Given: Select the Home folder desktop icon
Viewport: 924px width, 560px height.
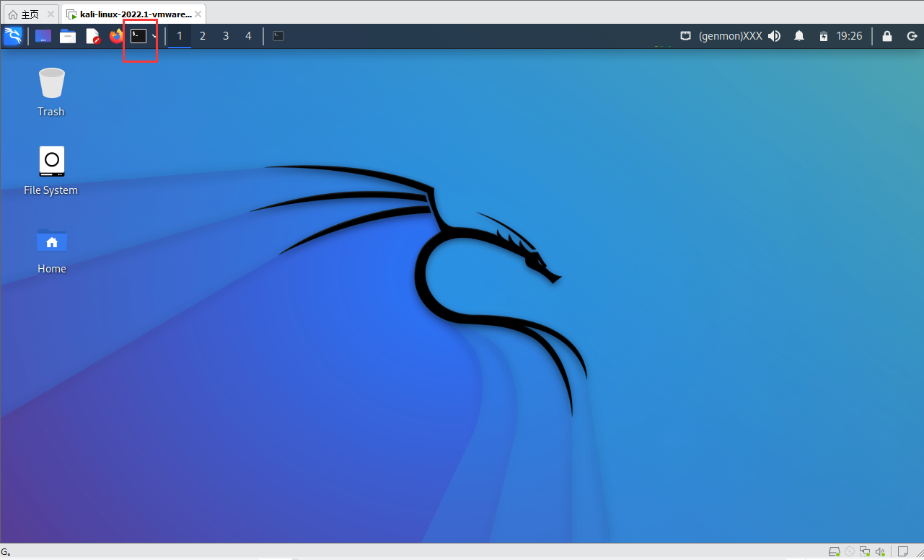Looking at the screenshot, I should 52,250.
